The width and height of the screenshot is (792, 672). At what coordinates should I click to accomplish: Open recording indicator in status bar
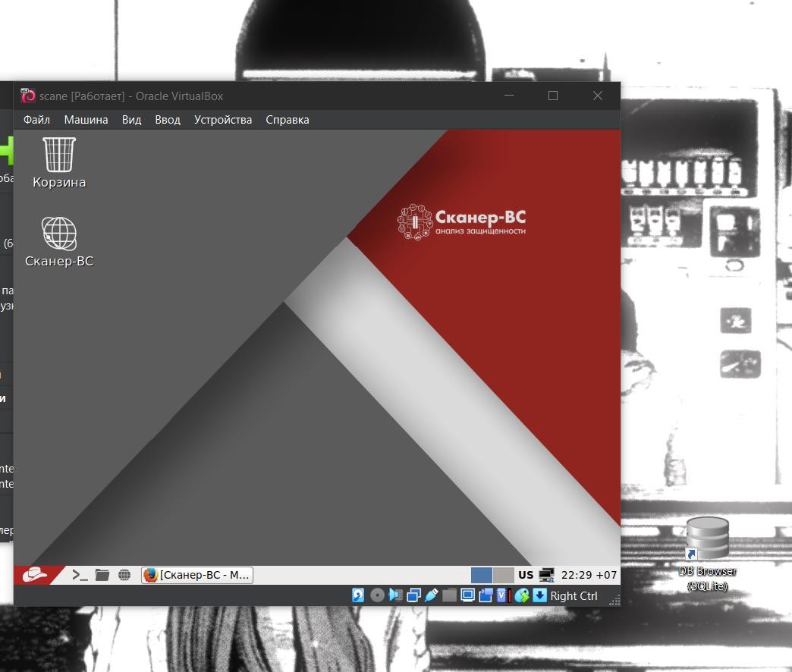pos(486,595)
